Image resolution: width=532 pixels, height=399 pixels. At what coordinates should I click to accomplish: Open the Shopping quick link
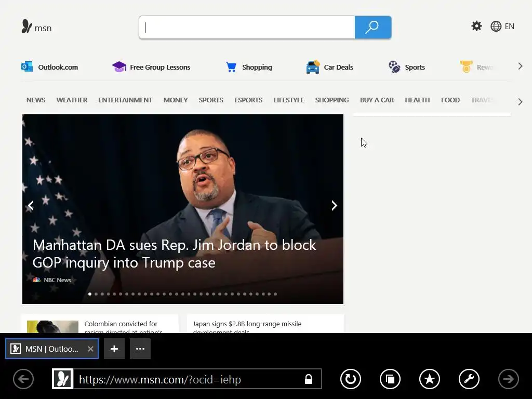(x=257, y=67)
